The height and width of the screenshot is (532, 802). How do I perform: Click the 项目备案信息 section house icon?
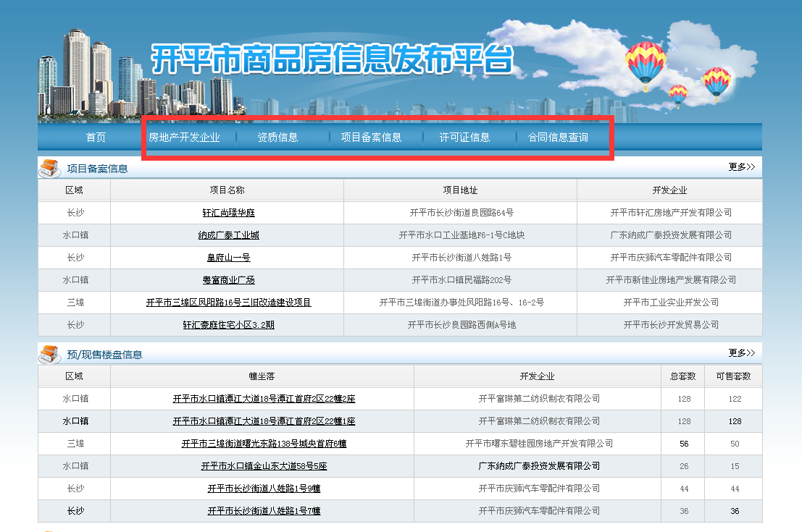pos(49,168)
